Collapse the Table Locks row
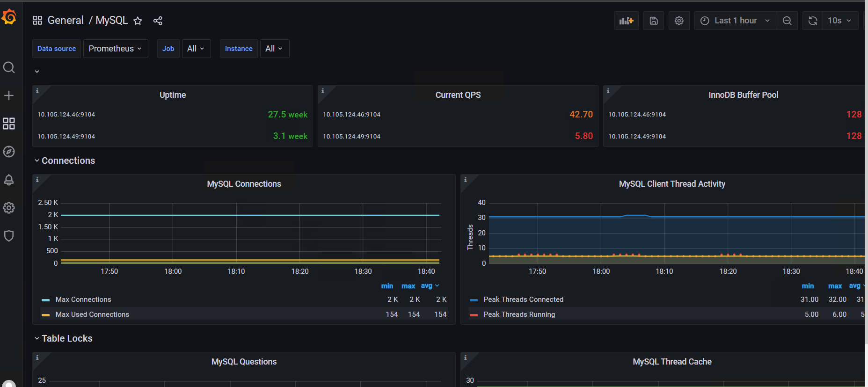Viewport: 868px width, 387px height. tap(63, 338)
